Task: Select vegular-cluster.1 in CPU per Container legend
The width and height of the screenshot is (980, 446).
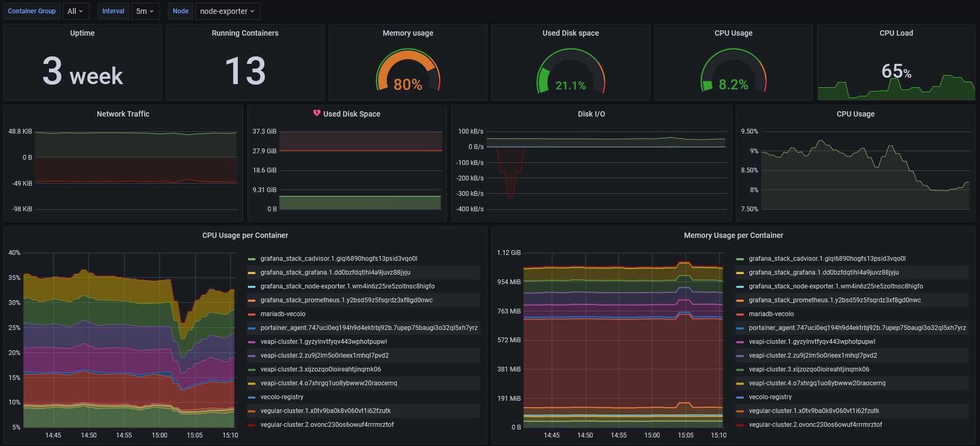Action: pyautogui.click(x=326, y=411)
